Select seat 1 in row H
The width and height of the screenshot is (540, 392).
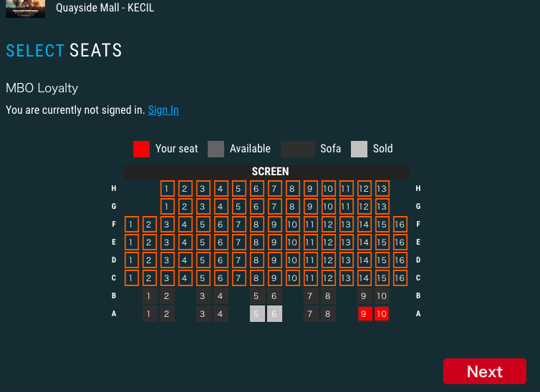[168, 189]
